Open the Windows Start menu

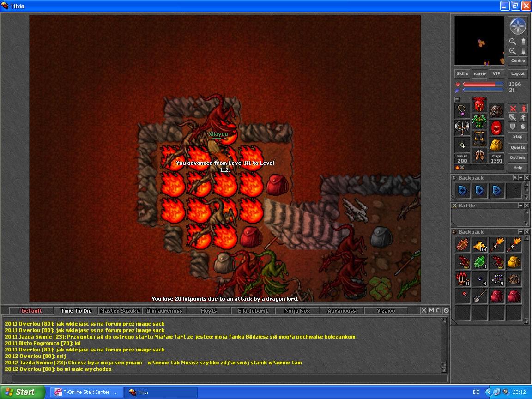click(22, 392)
